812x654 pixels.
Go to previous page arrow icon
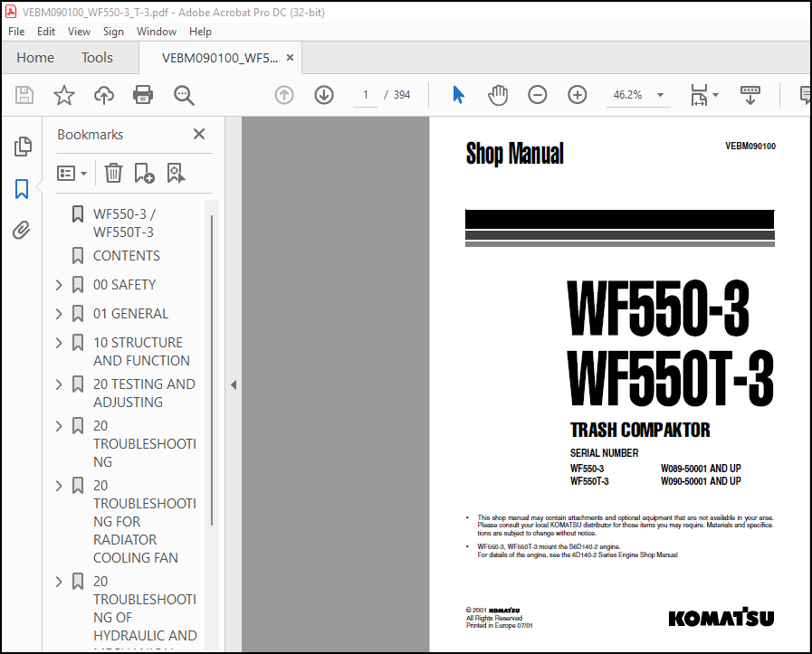point(283,95)
